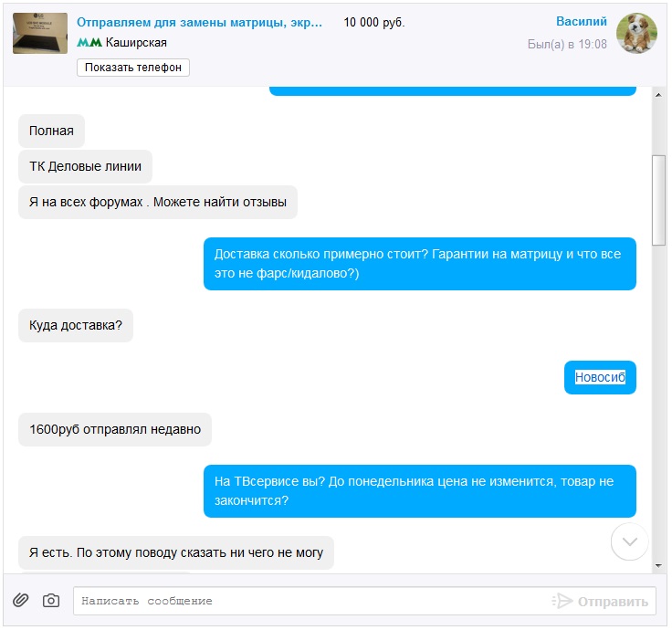The image size is (672, 630).
Task: Click the paper plane send icon
Action: coord(562,601)
